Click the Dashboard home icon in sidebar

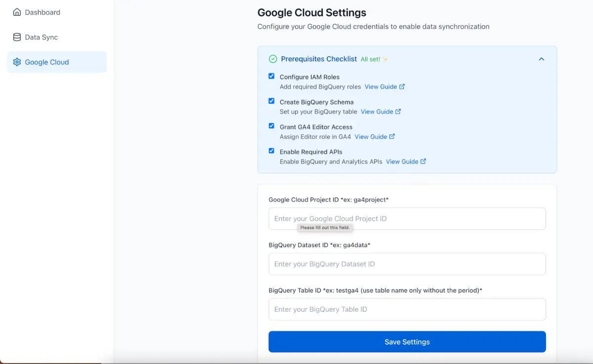[x=17, y=12]
